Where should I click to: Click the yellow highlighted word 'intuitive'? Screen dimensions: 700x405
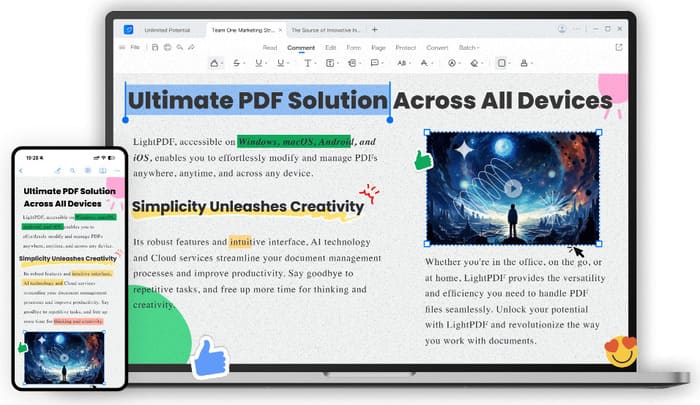point(247,242)
